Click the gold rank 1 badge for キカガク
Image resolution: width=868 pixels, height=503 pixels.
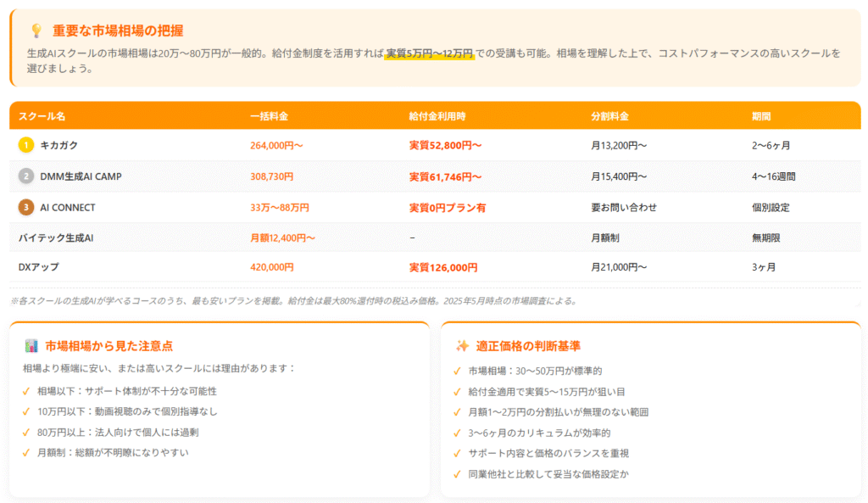click(26, 145)
